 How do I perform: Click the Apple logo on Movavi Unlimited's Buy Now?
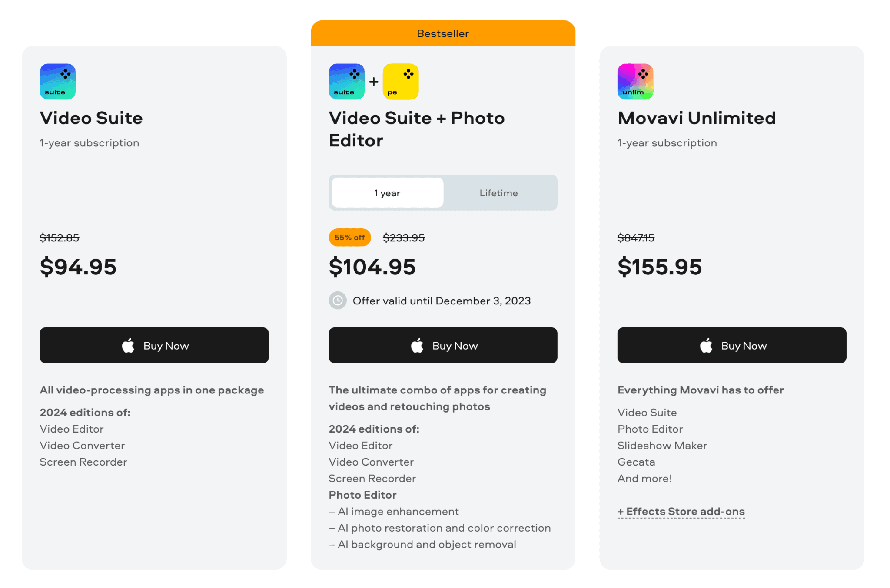pos(706,345)
